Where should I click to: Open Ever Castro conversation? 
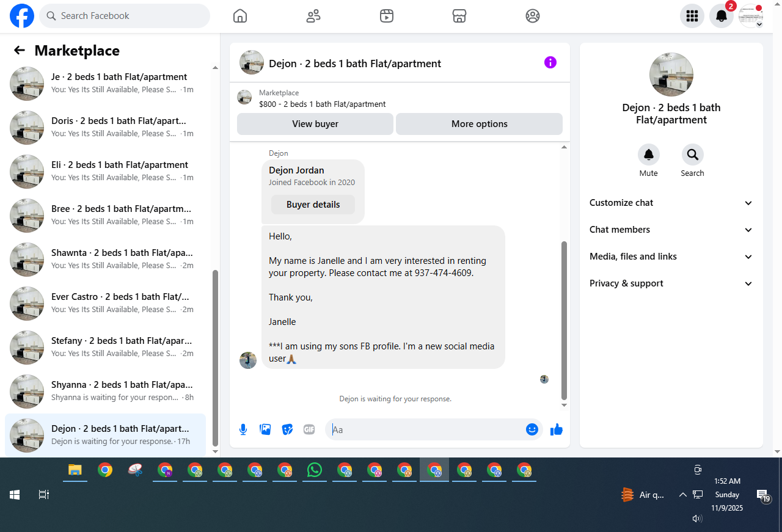click(x=105, y=304)
